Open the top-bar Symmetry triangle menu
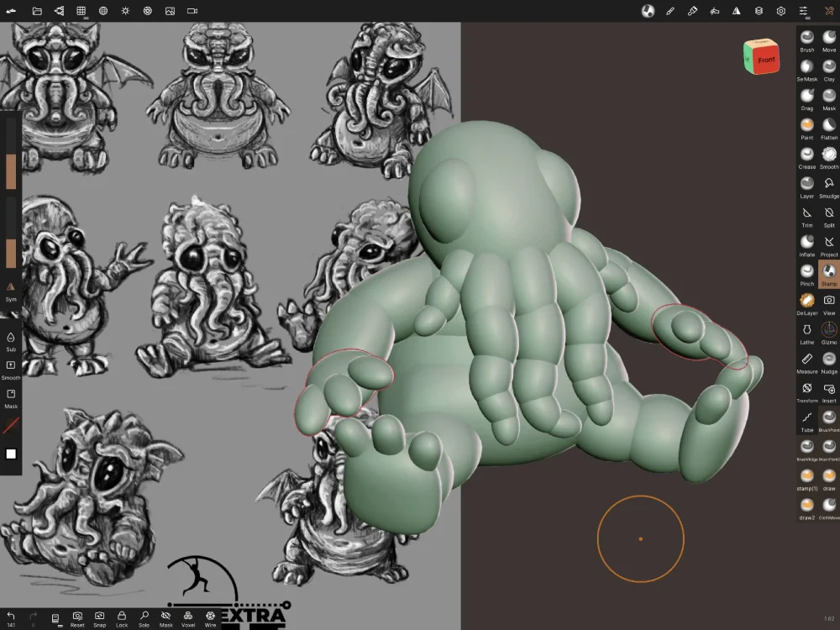The height and width of the screenshot is (630, 840). point(737,11)
